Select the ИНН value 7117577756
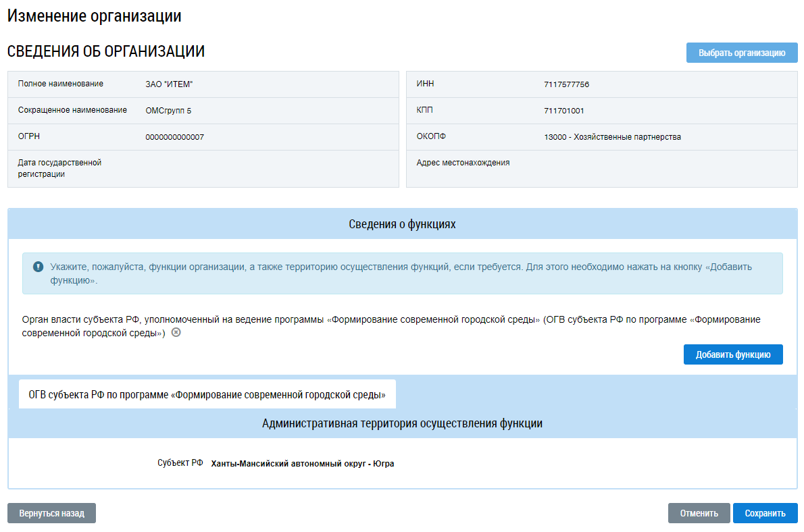Screen dimensions: 804x532 tap(566, 84)
